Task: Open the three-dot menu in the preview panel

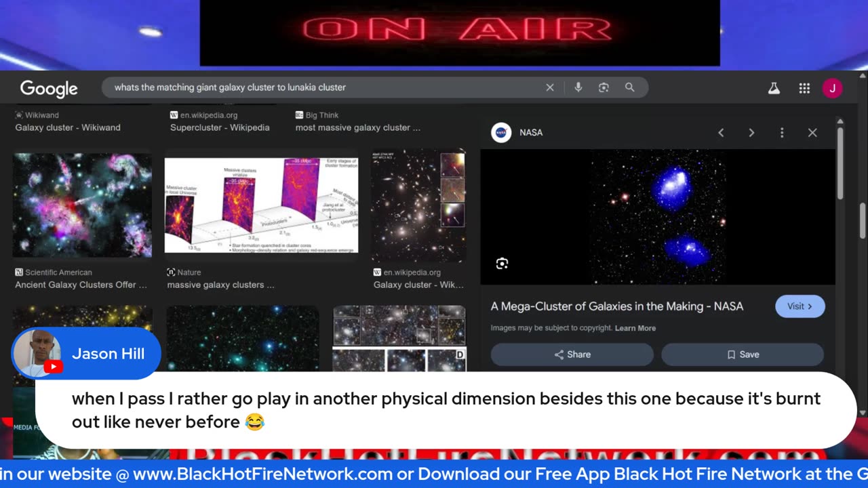Action: (x=782, y=133)
